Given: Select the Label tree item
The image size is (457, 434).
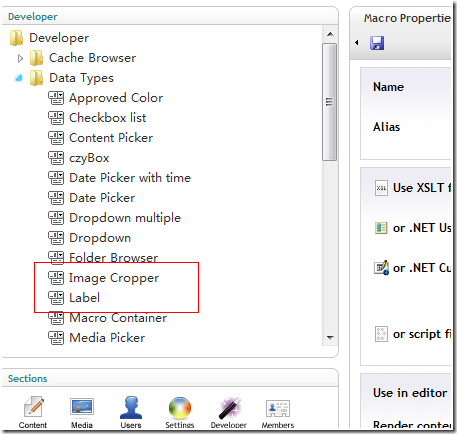Looking at the screenshot, I should (x=84, y=298).
